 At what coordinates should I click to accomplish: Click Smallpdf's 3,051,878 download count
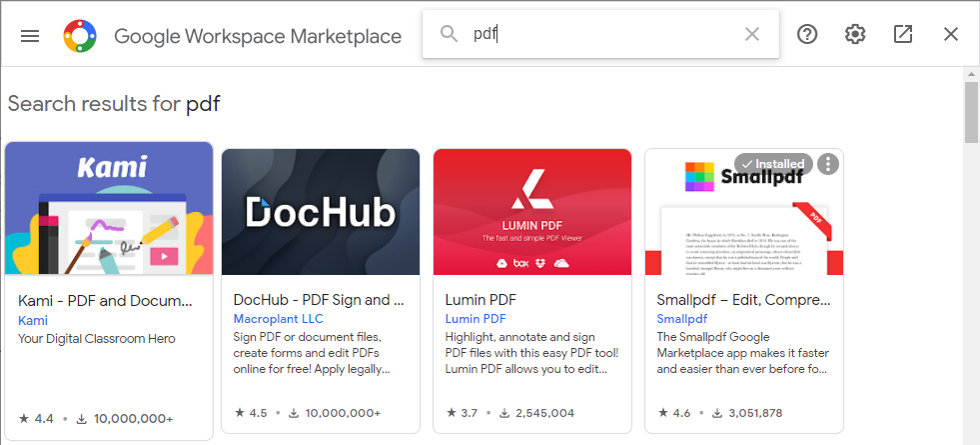point(747,413)
